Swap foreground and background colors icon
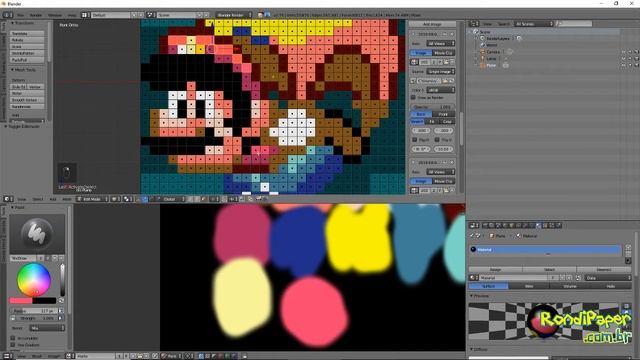 click(61, 301)
